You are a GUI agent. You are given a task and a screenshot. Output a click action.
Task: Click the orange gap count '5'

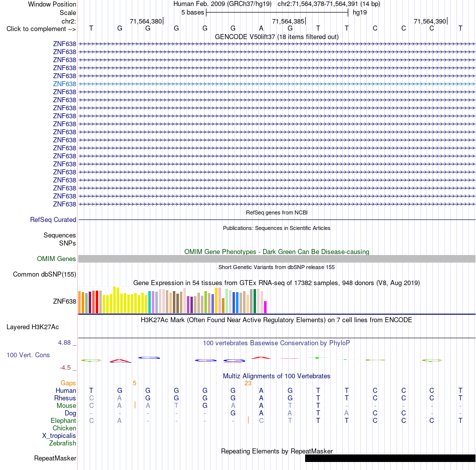pos(134,383)
